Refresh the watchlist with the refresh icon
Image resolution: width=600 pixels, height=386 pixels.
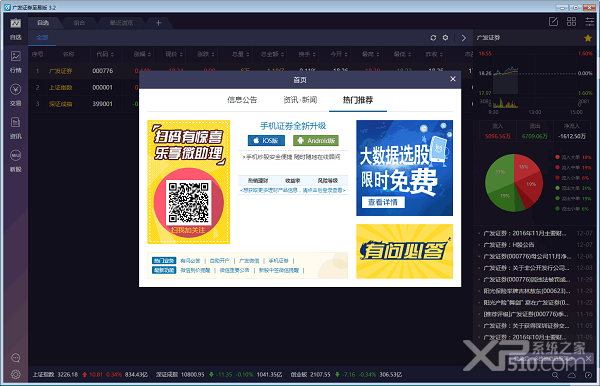coord(433,37)
